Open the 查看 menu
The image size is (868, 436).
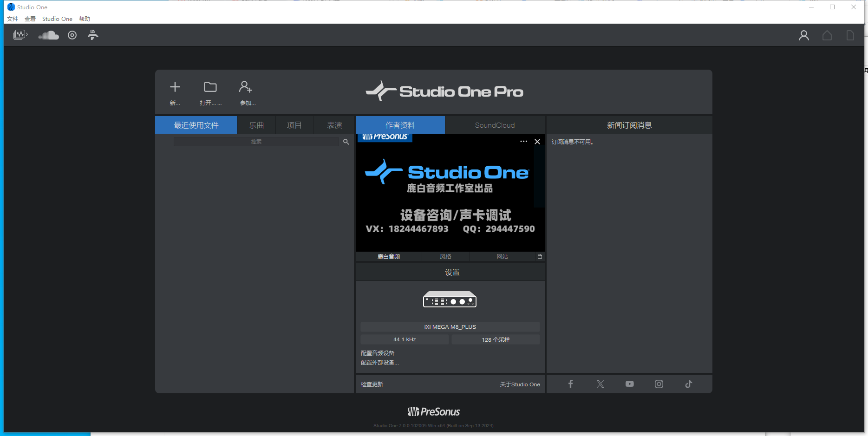(x=30, y=19)
